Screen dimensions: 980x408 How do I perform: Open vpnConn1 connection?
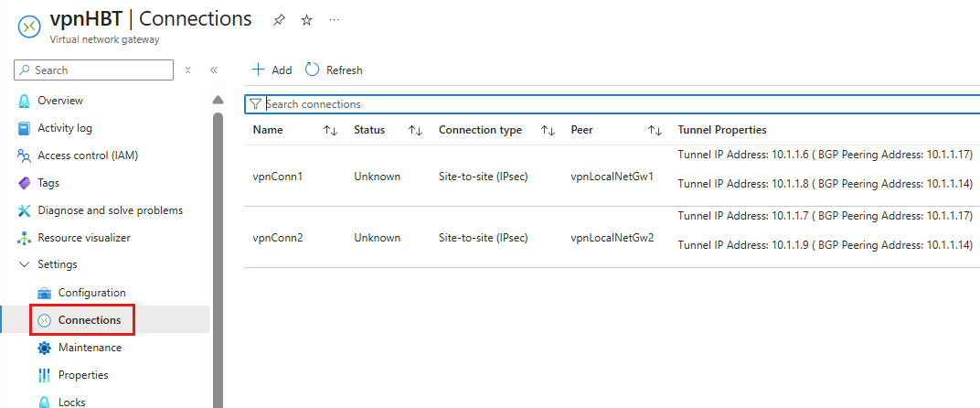277,177
